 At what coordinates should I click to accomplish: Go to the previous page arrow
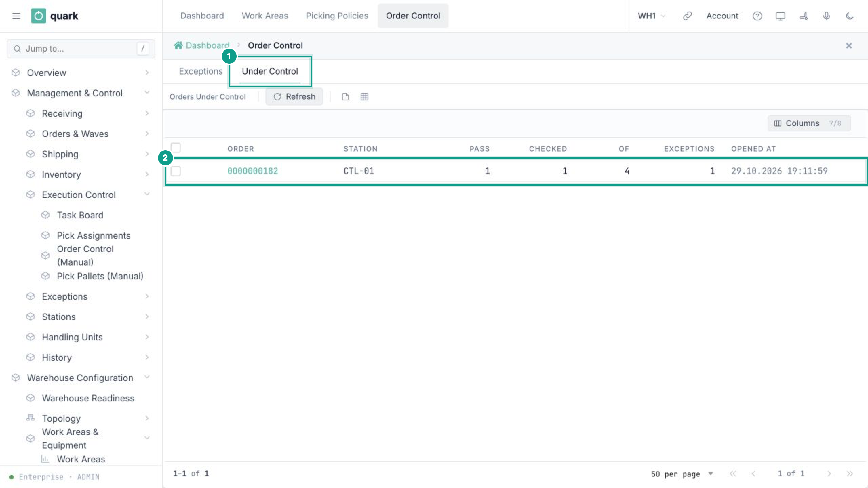click(753, 474)
